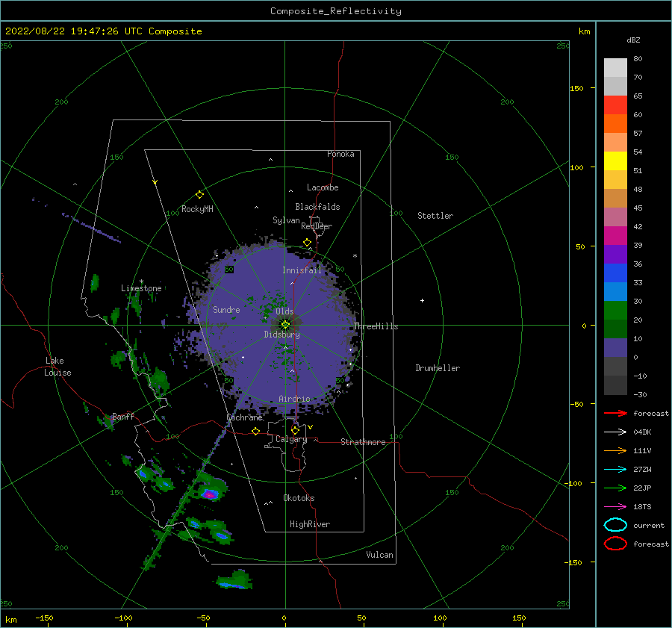Click the Drumheller label
The width and height of the screenshot is (672, 628).
[x=438, y=368]
